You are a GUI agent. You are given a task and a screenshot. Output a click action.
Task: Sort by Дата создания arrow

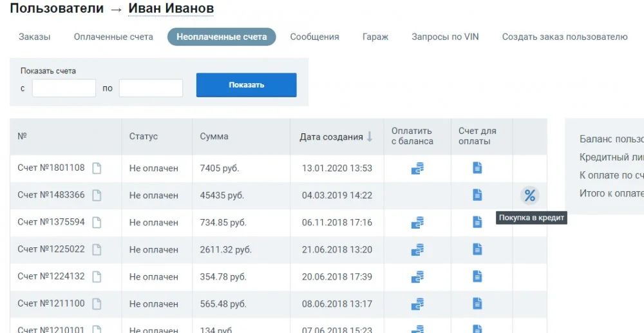[x=369, y=137]
